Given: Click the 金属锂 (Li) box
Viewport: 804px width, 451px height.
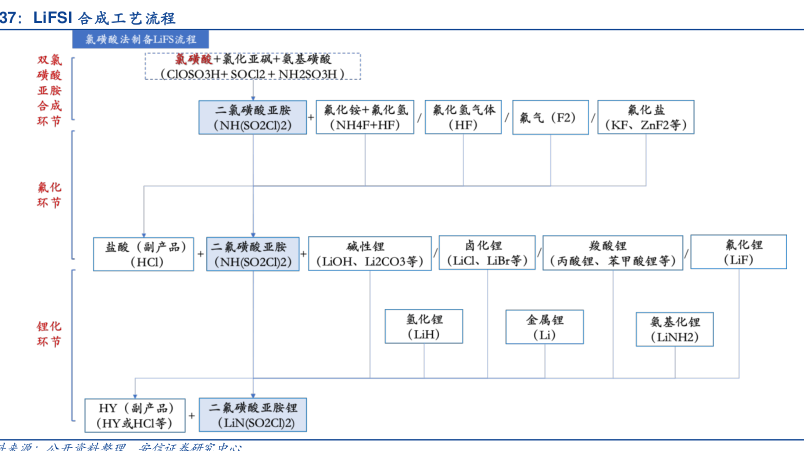Looking at the screenshot, I should 546,327.
